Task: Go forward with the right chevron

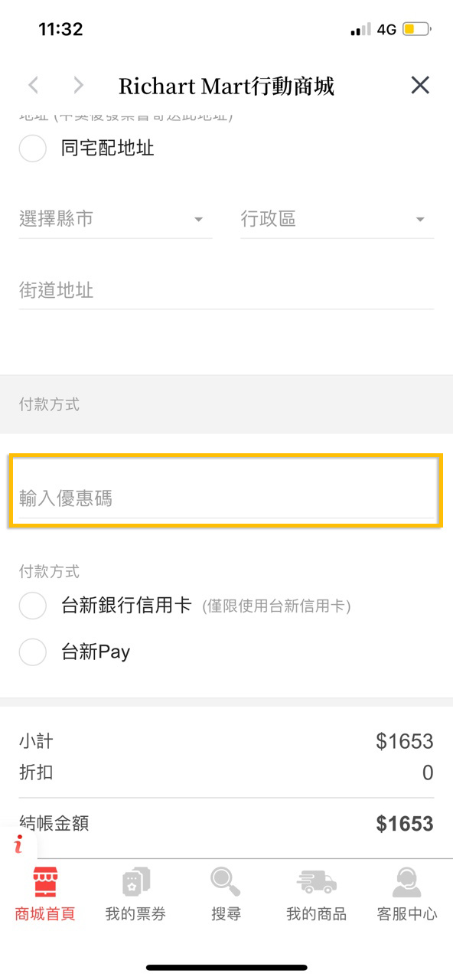Action: pos(78,85)
